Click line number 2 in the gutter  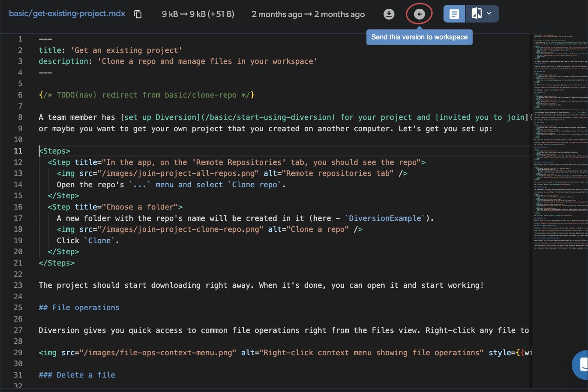point(20,50)
